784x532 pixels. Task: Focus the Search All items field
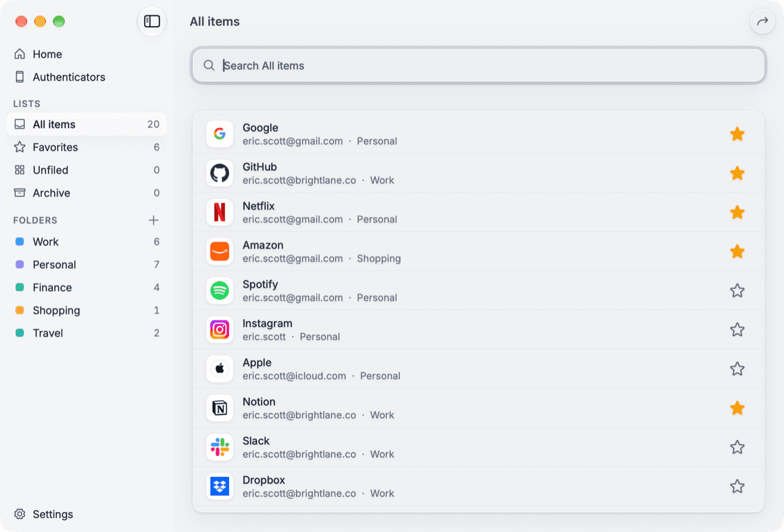(478, 66)
